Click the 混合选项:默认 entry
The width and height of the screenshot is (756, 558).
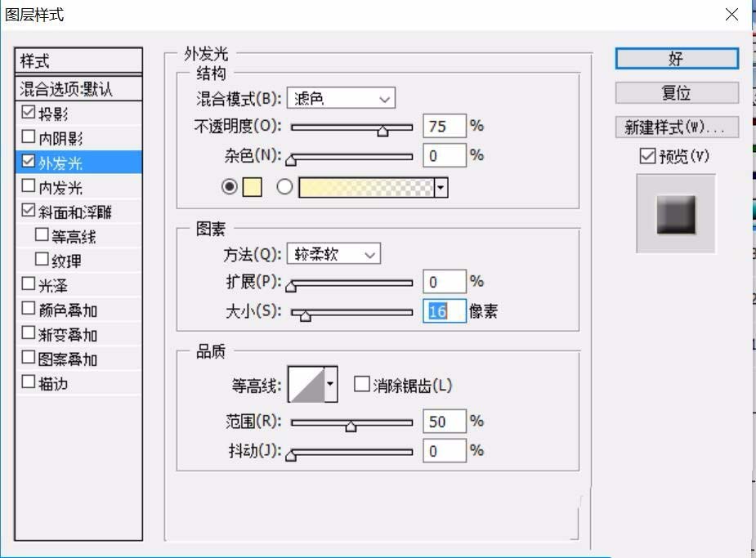click(x=67, y=87)
